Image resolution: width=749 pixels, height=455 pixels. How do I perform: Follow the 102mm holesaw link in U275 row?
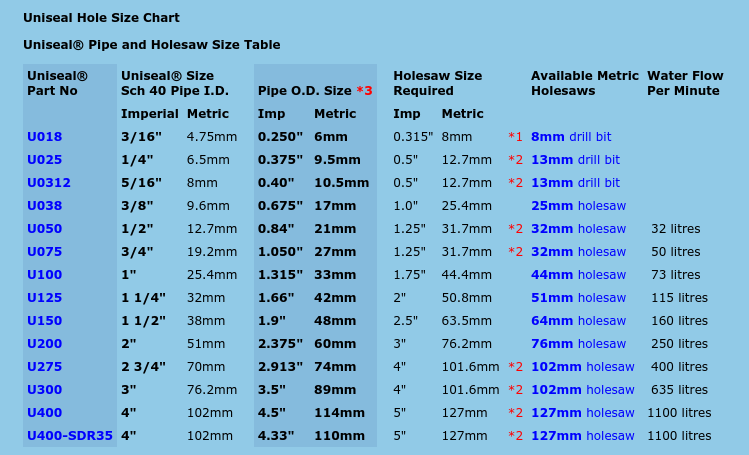click(583, 367)
